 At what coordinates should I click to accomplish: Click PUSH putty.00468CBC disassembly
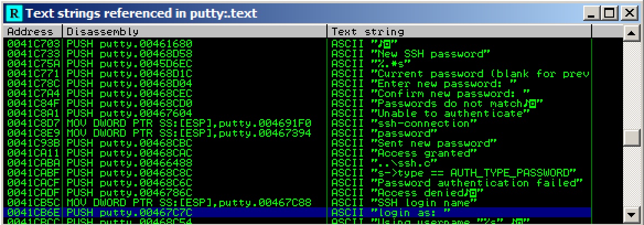(x=130, y=143)
